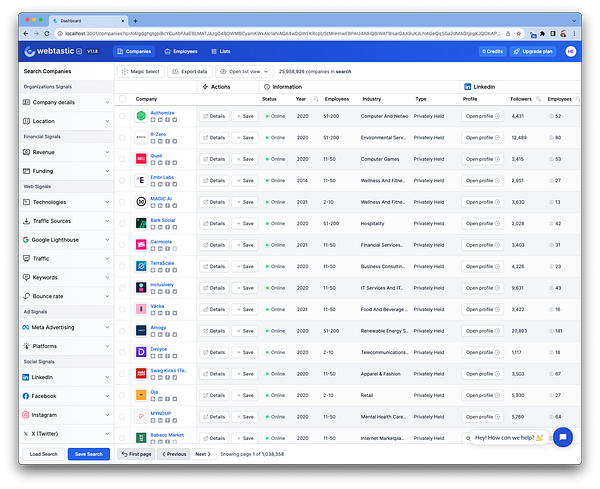Click the browser reload icon
This screenshot has height=489, width=600.
(47, 34)
